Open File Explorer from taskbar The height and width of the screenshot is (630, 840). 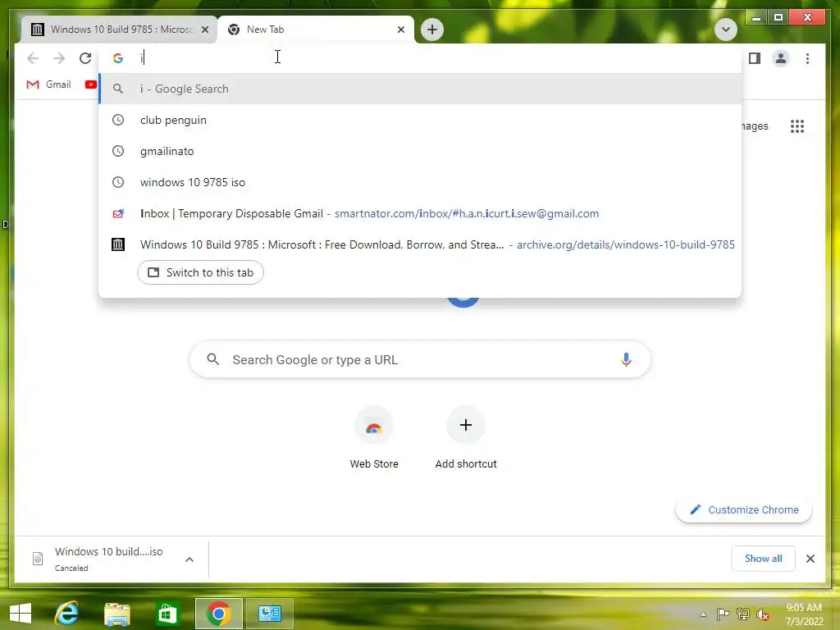click(x=116, y=614)
